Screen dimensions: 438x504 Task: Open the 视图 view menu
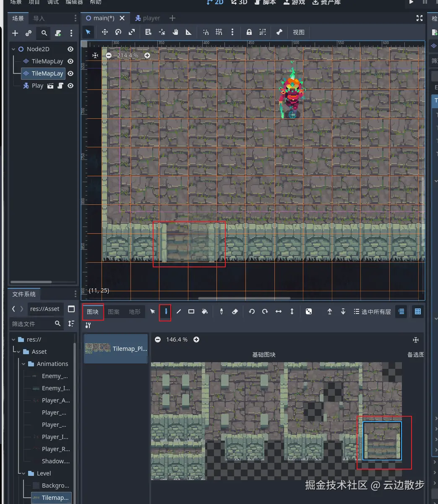[x=299, y=32]
